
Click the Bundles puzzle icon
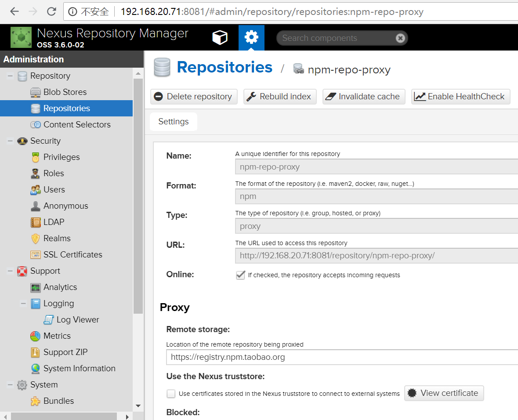coord(35,401)
